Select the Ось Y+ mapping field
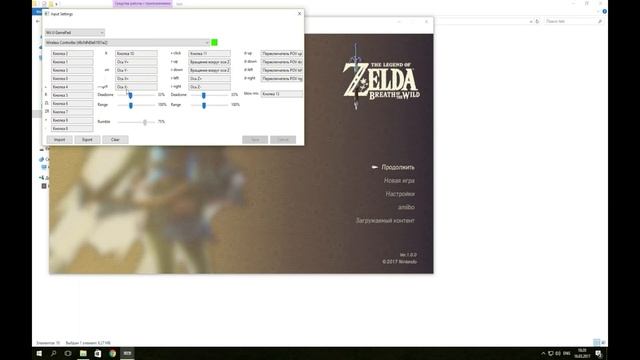This screenshot has height=360, width=640. coord(136,62)
